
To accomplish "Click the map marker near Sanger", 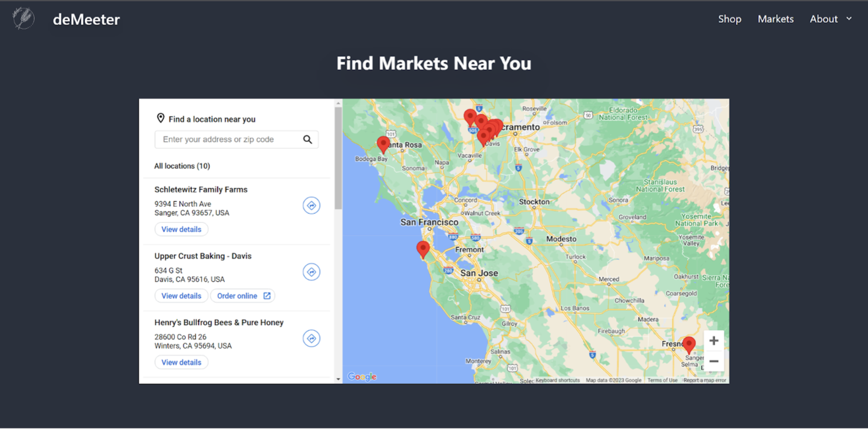I will (x=688, y=345).
